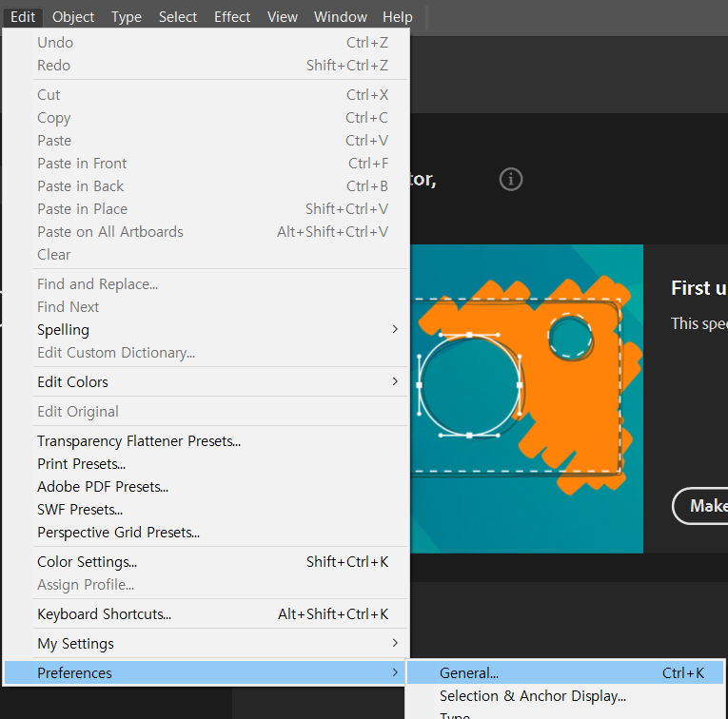Screen dimensions: 728x719
Task: Click Edit Custom Dictionary… entry
Action: (x=207, y=353)
